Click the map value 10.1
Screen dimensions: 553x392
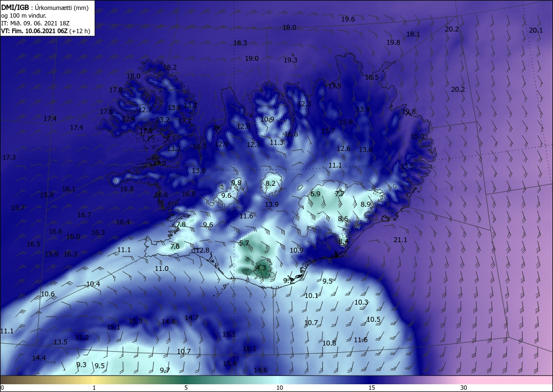click(311, 296)
